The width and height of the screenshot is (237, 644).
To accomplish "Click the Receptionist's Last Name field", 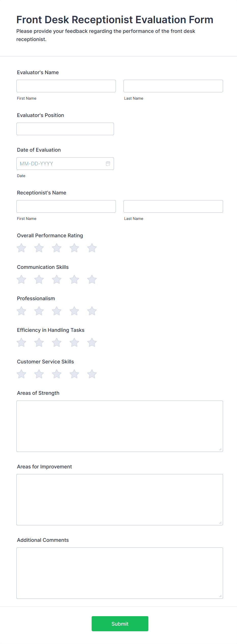I will [173, 206].
